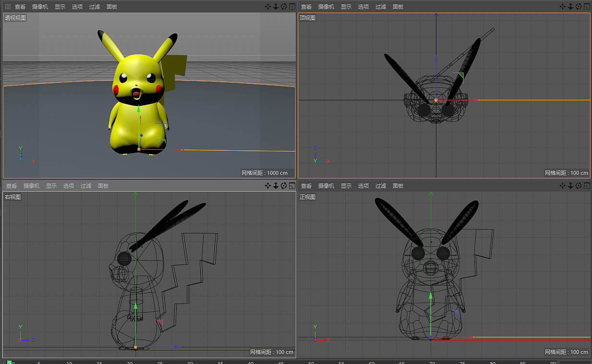Click frame 70 on the bottom timeline ruler
The height and width of the screenshot is (364, 592).
tap(432, 363)
